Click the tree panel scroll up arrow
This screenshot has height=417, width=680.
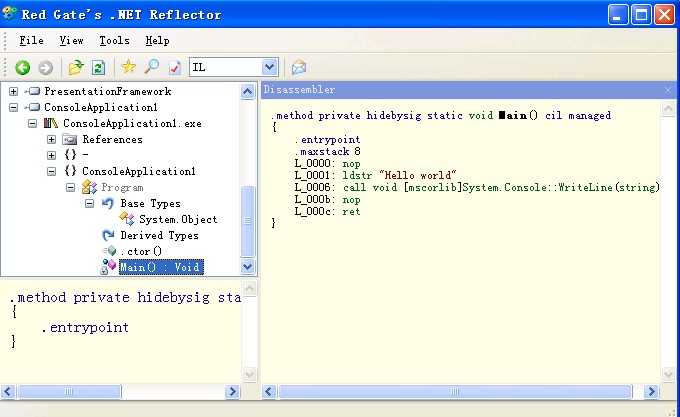click(247, 91)
